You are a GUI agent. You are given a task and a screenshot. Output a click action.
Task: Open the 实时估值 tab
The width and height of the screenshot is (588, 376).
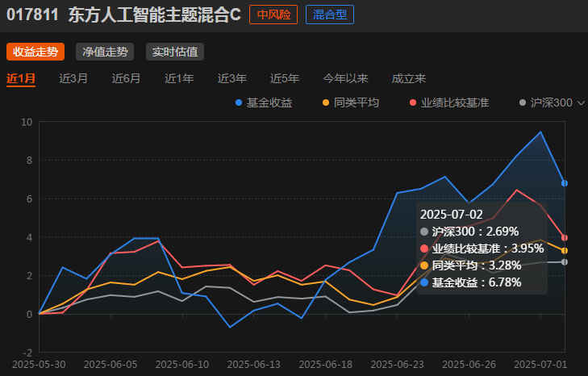175,52
